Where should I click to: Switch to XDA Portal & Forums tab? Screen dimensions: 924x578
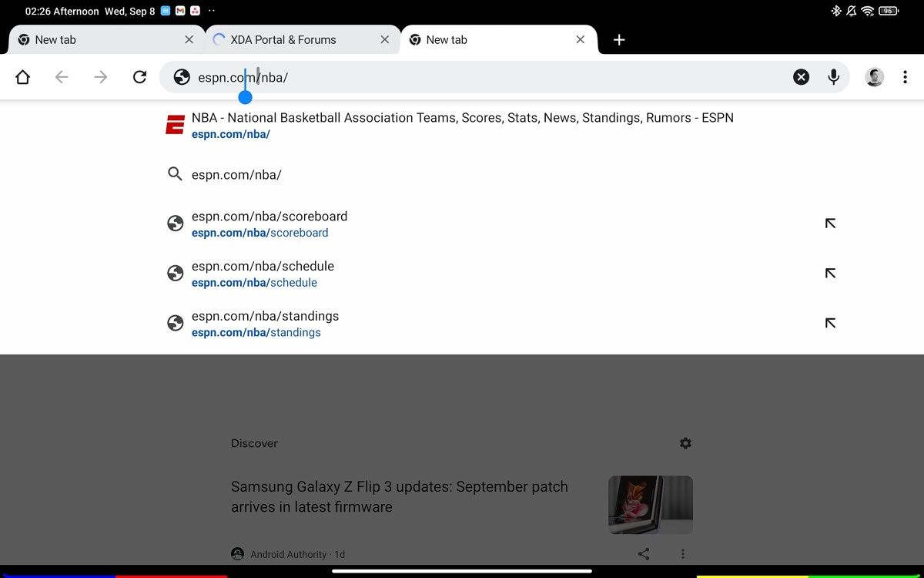pos(303,40)
